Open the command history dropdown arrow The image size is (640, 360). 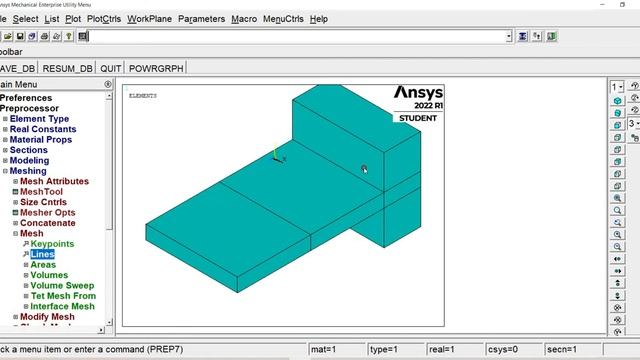click(509, 36)
